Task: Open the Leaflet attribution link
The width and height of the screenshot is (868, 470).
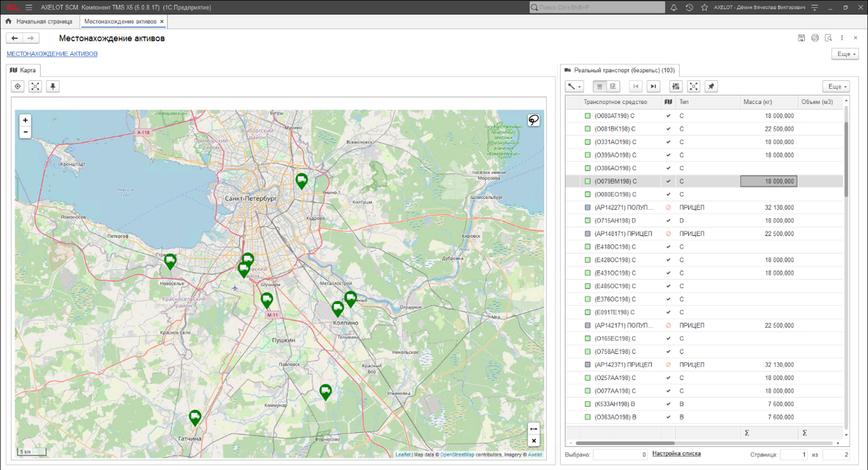Action: click(403, 454)
